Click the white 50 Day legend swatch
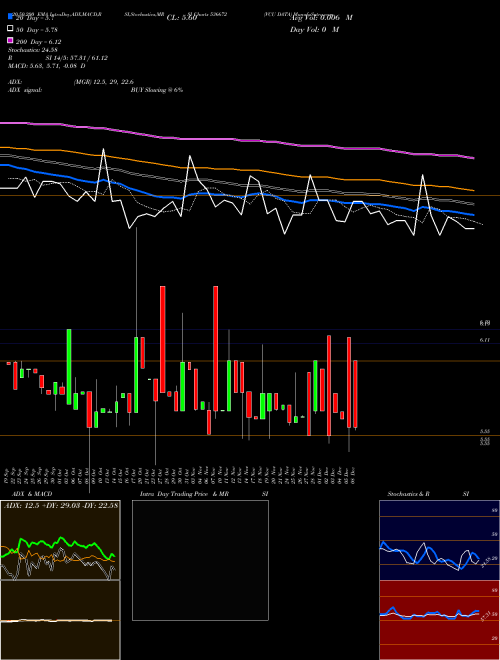 point(10,29)
